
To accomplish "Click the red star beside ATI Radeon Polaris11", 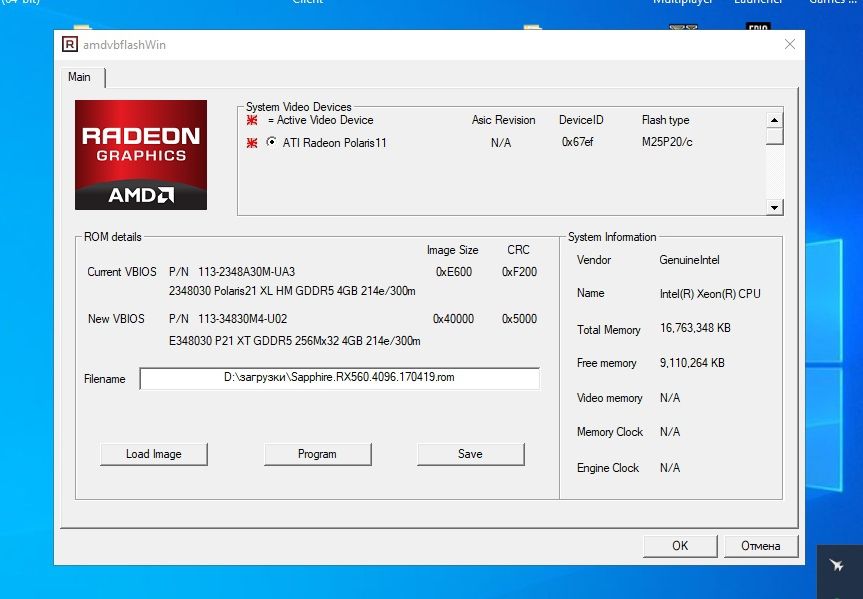I will pos(252,143).
